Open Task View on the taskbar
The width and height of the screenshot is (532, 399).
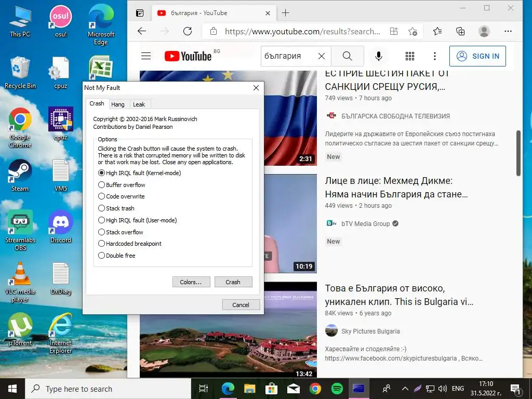[204, 389]
